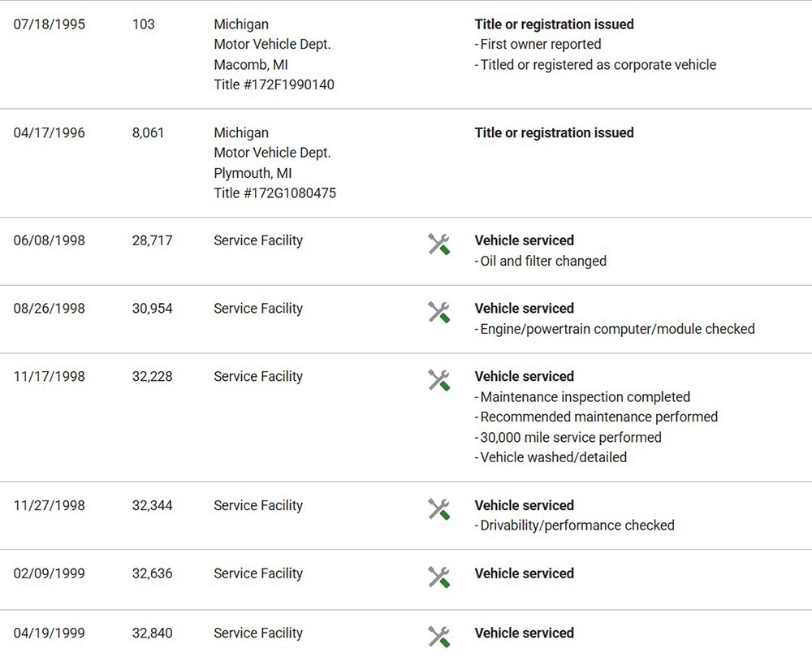Viewport: 812px width, 666px height.
Task: Click the wrench icon for 04/19/1999 service
Action: pos(439,637)
